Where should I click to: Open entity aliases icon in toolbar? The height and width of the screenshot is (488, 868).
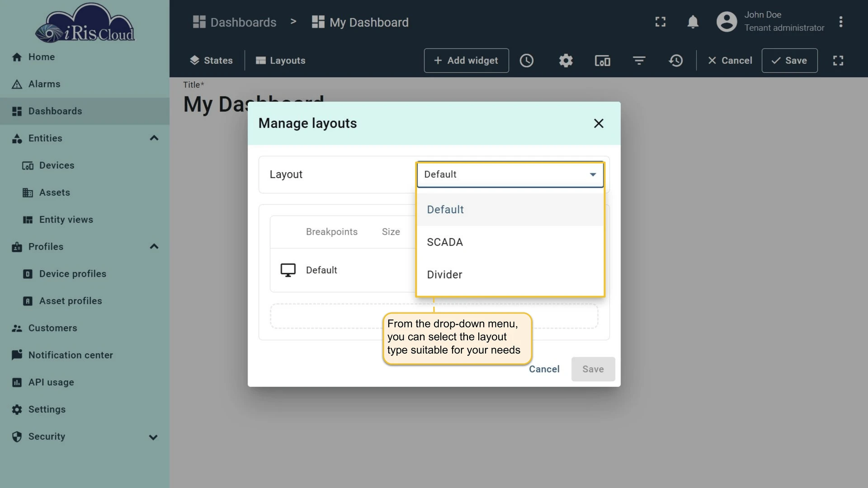coord(603,61)
